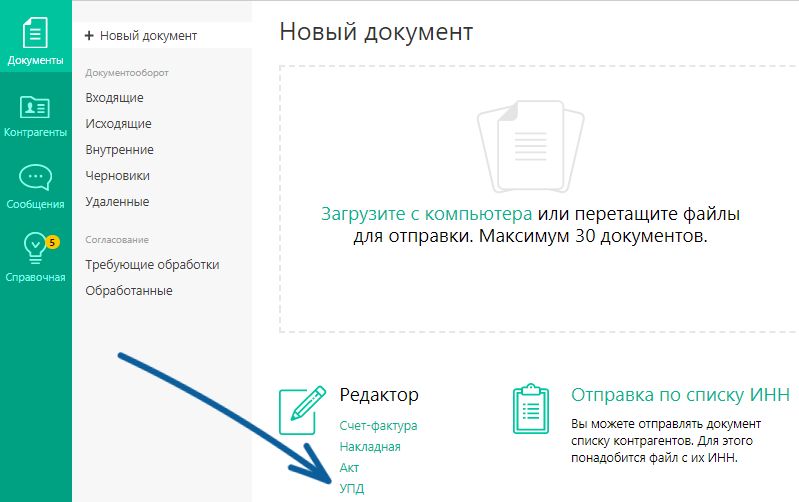
Task: Open the Обработанные list
Action: (128, 290)
